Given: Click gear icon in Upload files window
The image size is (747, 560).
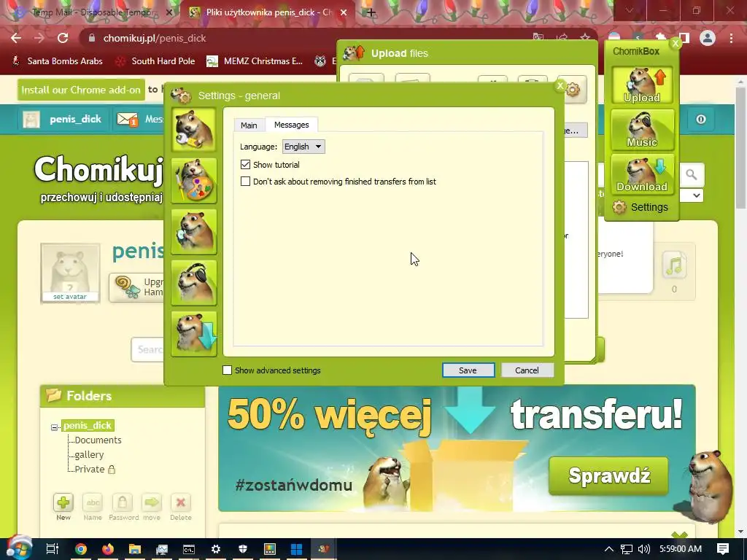Looking at the screenshot, I should [573, 89].
